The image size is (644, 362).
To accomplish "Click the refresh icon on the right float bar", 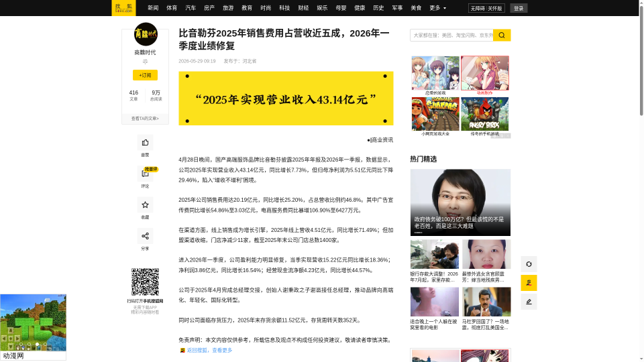I will pyautogui.click(x=529, y=264).
